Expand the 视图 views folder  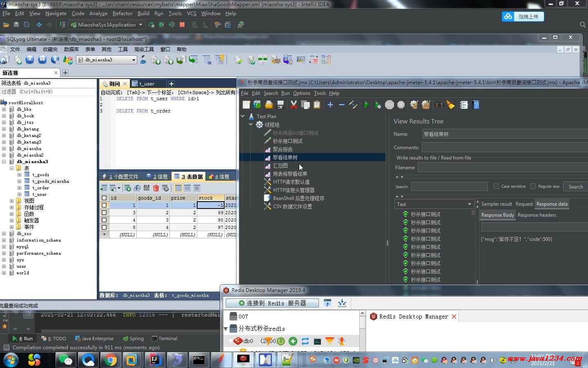[11, 201]
